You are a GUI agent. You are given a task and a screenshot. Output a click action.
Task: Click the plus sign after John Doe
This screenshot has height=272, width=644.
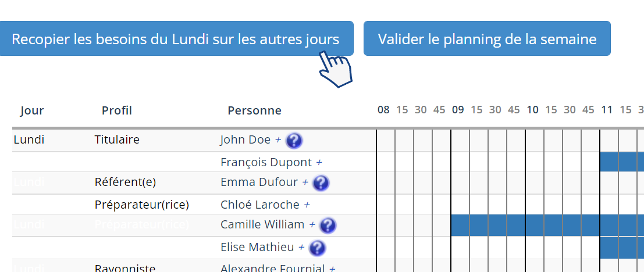tap(278, 140)
